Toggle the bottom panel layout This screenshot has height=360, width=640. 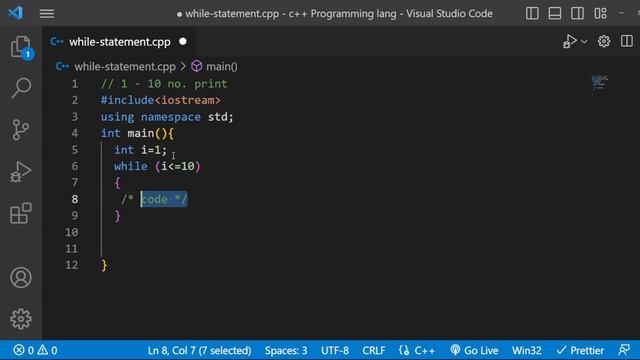[x=555, y=13]
